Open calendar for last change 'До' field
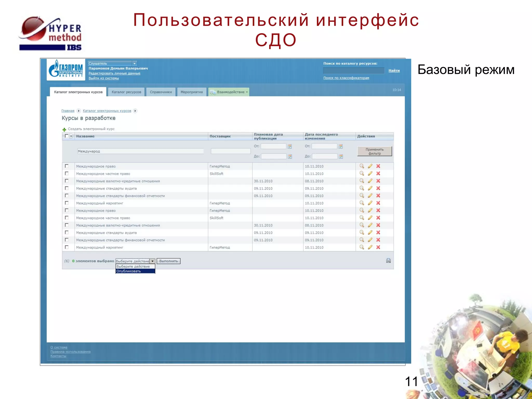 pyautogui.click(x=341, y=156)
